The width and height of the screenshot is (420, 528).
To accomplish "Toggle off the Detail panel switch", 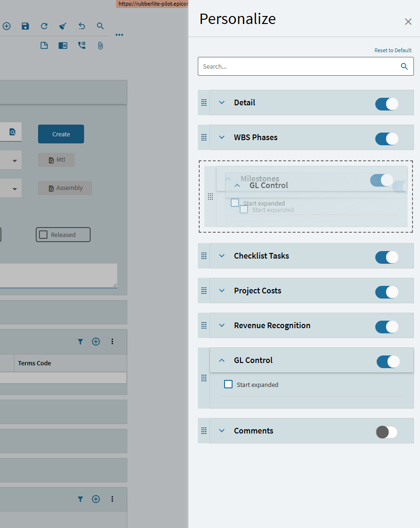I will [x=387, y=104].
